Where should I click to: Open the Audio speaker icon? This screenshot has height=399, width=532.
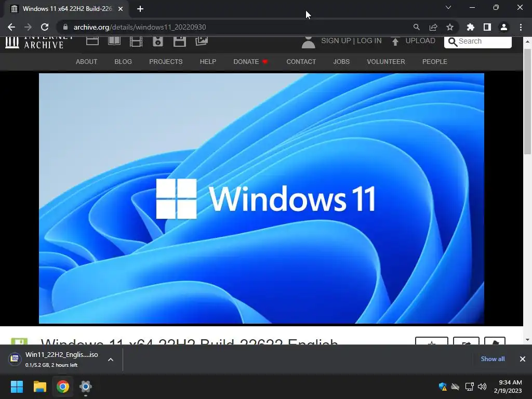158,42
